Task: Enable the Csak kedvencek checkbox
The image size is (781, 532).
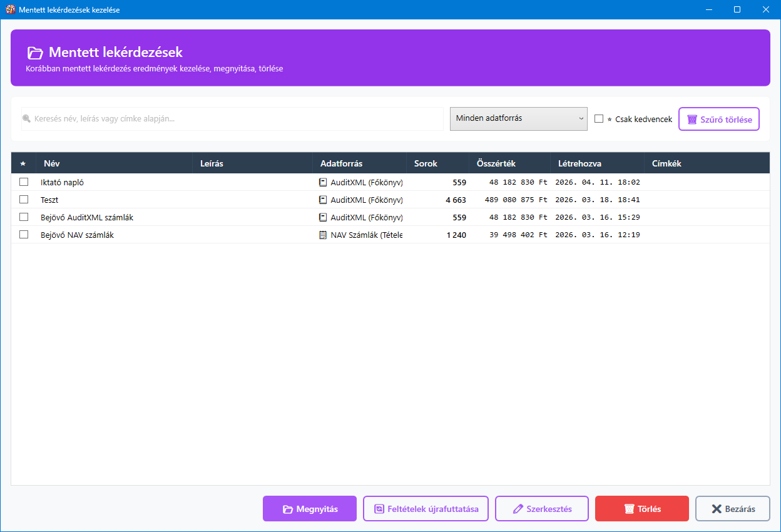Action: (599, 119)
